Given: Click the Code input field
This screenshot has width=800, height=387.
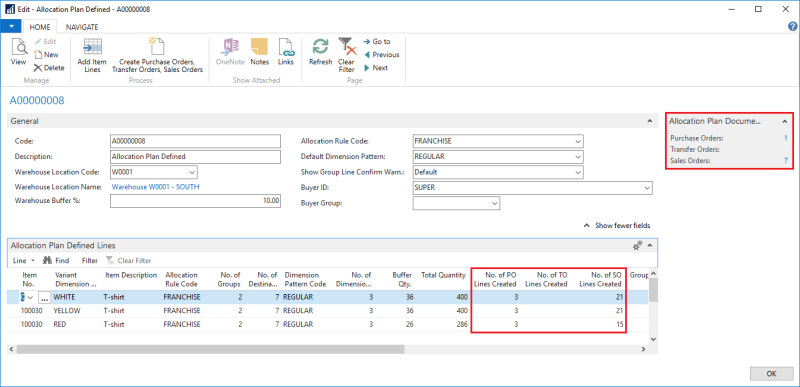Looking at the screenshot, I should tap(195, 141).
